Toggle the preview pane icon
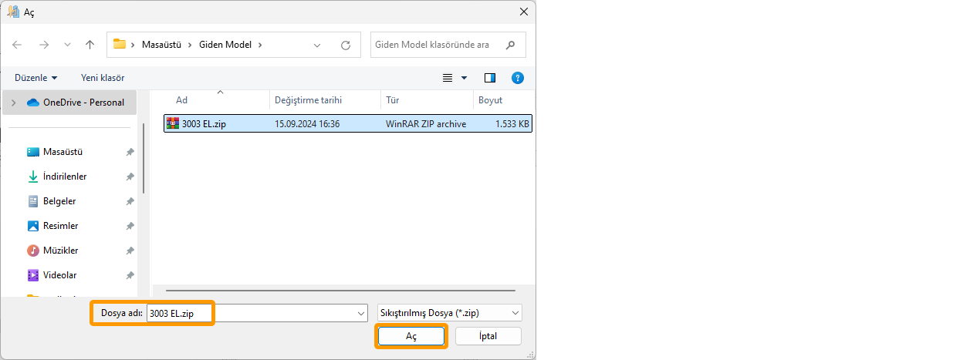The image size is (980, 360). pyautogui.click(x=489, y=78)
